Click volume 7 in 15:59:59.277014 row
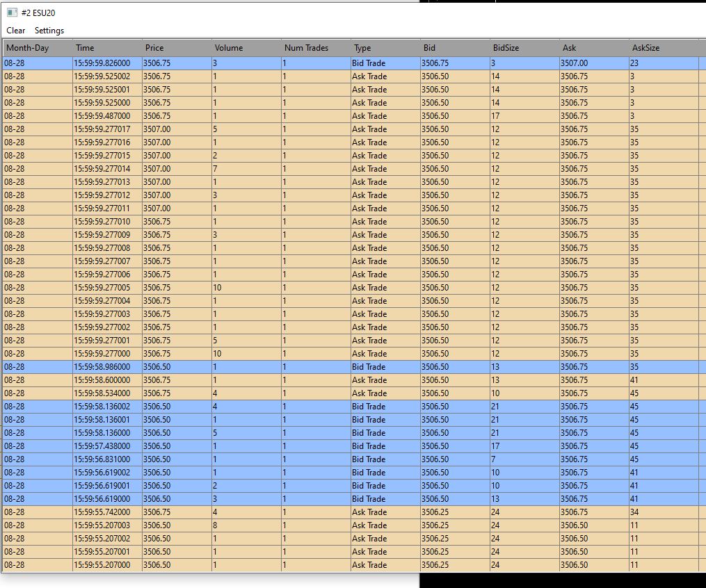 tap(246, 169)
